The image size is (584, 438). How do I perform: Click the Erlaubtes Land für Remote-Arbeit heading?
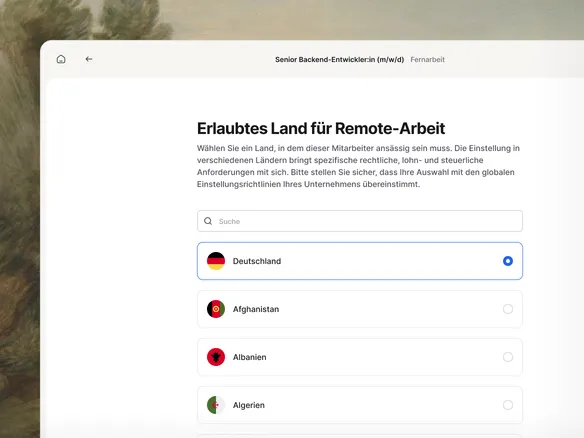pyautogui.click(x=321, y=128)
